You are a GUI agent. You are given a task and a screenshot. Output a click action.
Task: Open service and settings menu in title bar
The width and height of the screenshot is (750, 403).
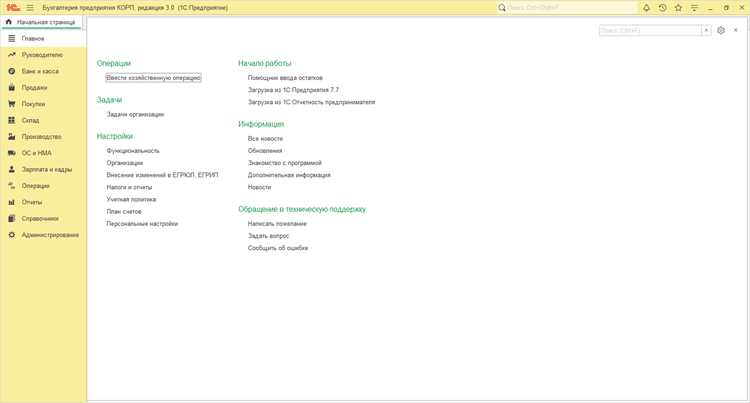[694, 8]
